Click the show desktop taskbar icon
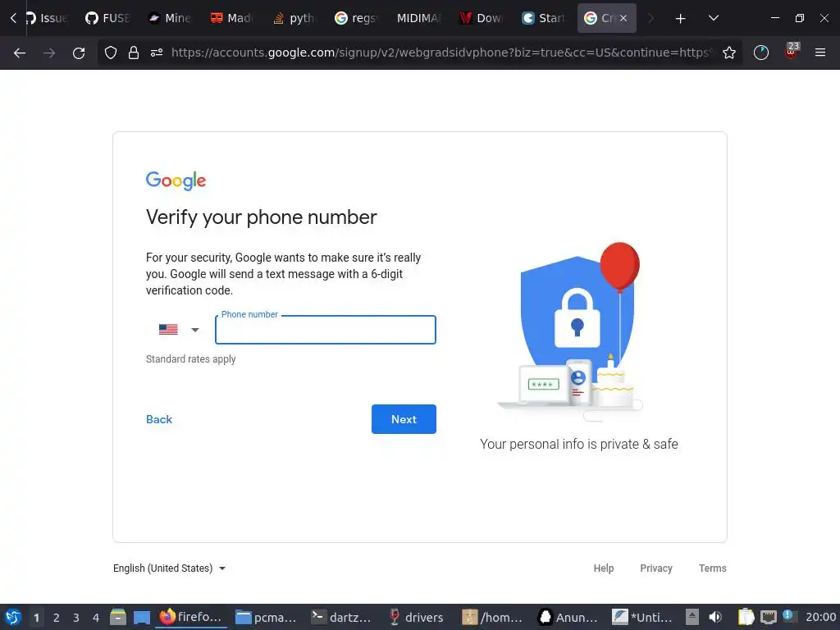Screen dimensions: 840x630 point(141,617)
